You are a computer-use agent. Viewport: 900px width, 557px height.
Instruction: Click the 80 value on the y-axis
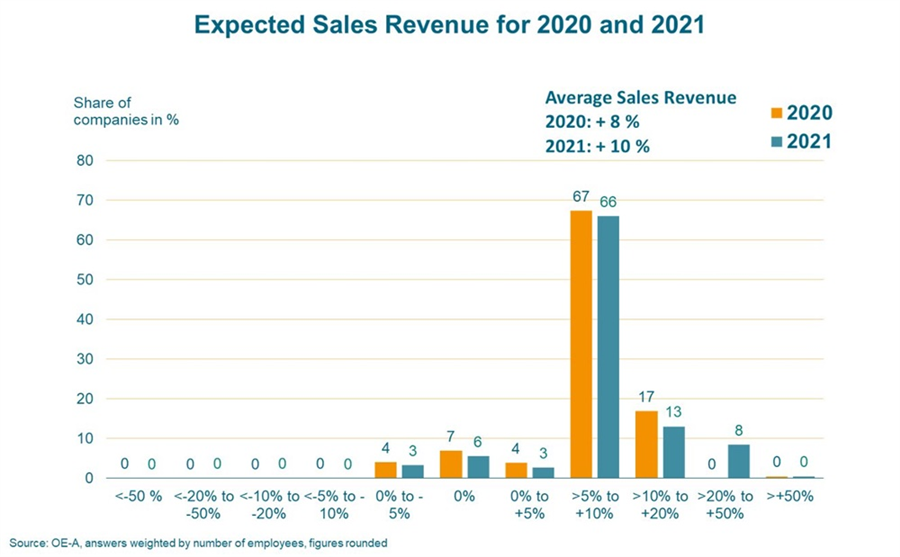pos(85,161)
